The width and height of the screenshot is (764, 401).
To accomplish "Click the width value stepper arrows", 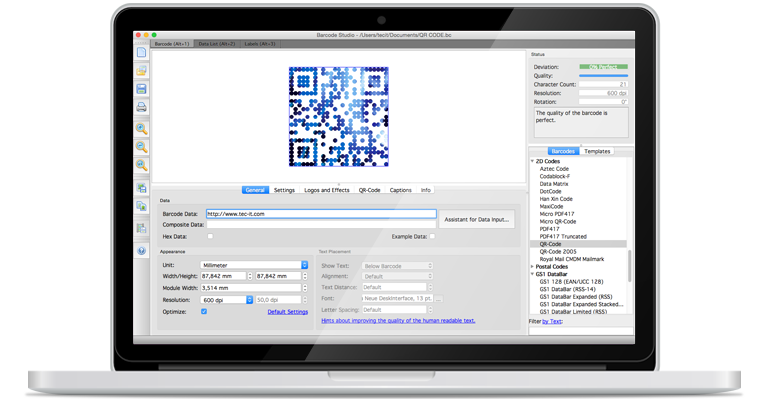I will coord(250,276).
